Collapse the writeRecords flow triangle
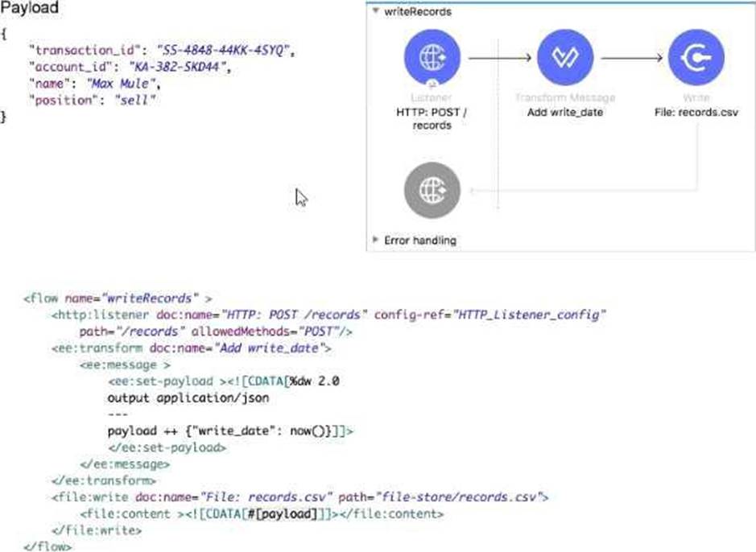Screen dimensions: 756x552 click(x=375, y=12)
